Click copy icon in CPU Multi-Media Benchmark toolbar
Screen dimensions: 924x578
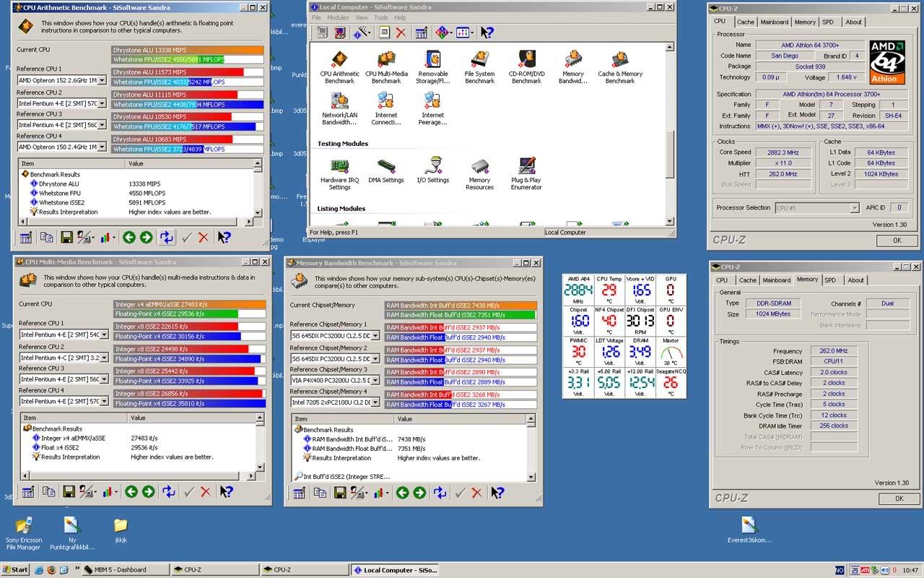[x=48, y=492]
